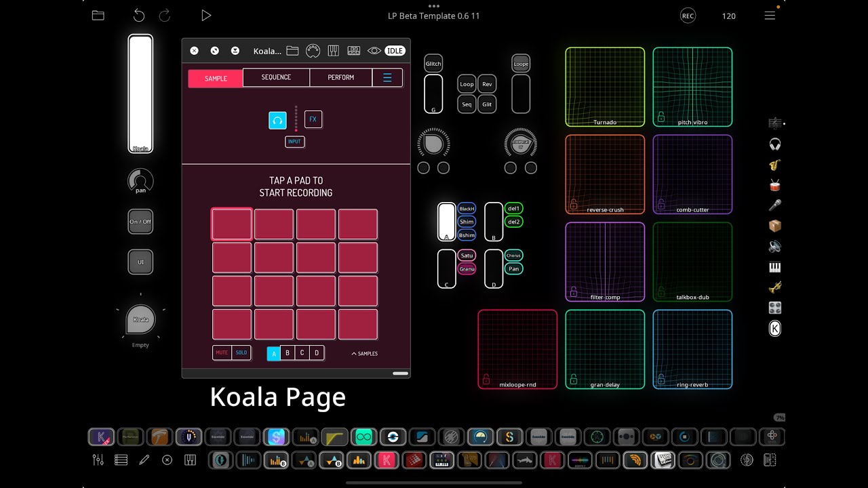Select the piano keys icon in right sidebar
The image size is (868, 488).
[774, 267]
